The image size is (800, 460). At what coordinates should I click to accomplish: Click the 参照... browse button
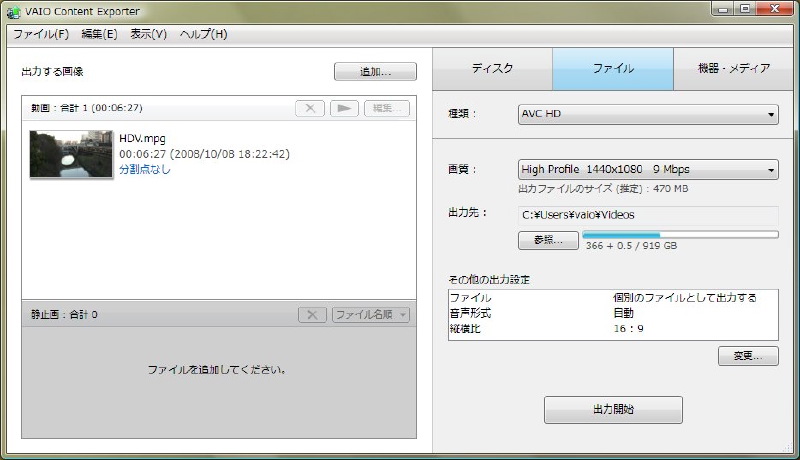[548, 240]
